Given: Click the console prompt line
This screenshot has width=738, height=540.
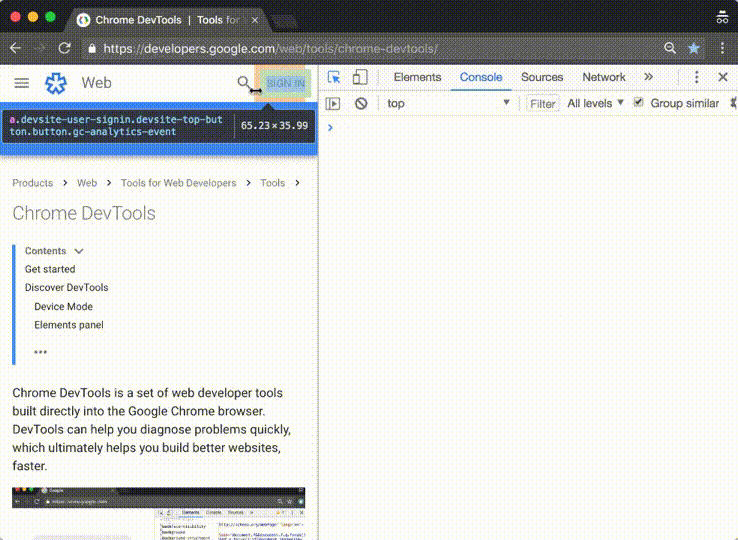Looking at the screenshot, I should [528, 128].
